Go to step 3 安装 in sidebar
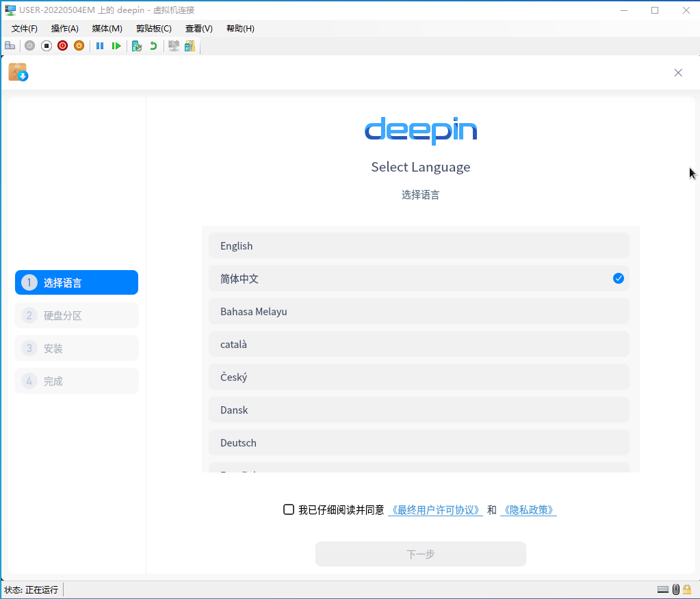The height and width of the screenshot is (599, 700). (x=77, y=348)
